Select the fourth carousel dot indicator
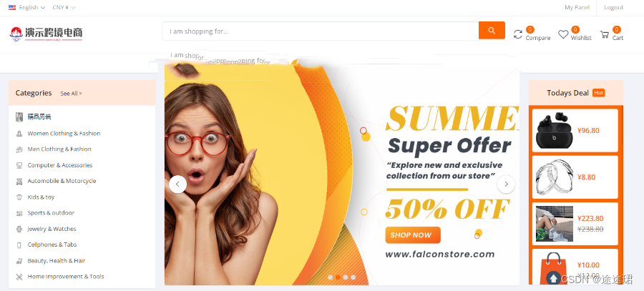Screen dimensions: 644x291 (x=353, y=277)
